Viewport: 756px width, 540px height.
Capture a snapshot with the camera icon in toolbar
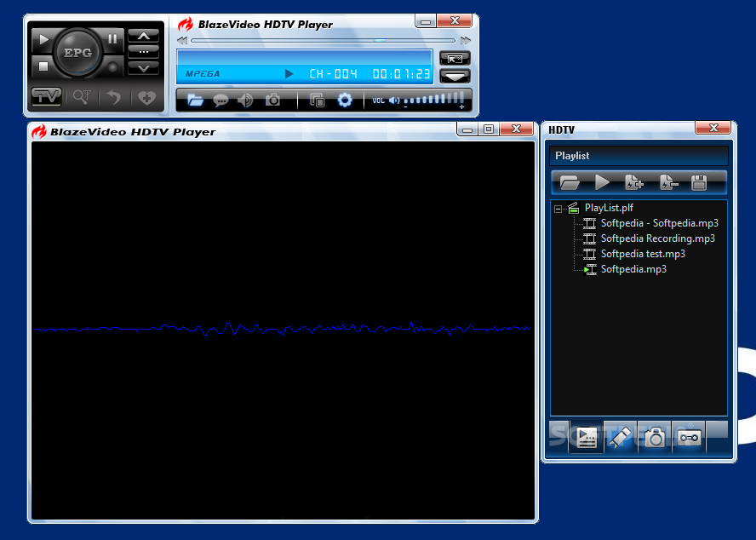pyautogui.click(x=273, y=100)
